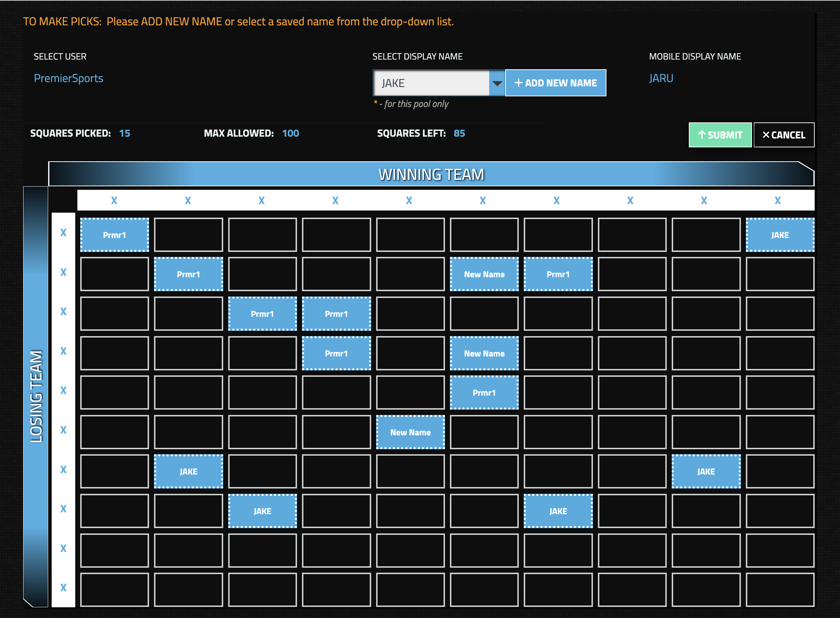Deselect the New Name square in the second row
The width and height of the screenshot is (840, 618).
tap(484, 274)
